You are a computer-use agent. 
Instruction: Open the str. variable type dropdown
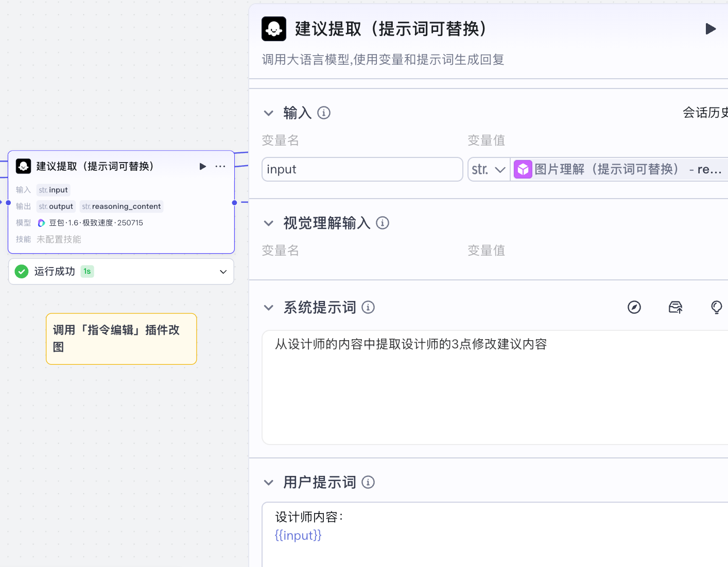point(488,169)
